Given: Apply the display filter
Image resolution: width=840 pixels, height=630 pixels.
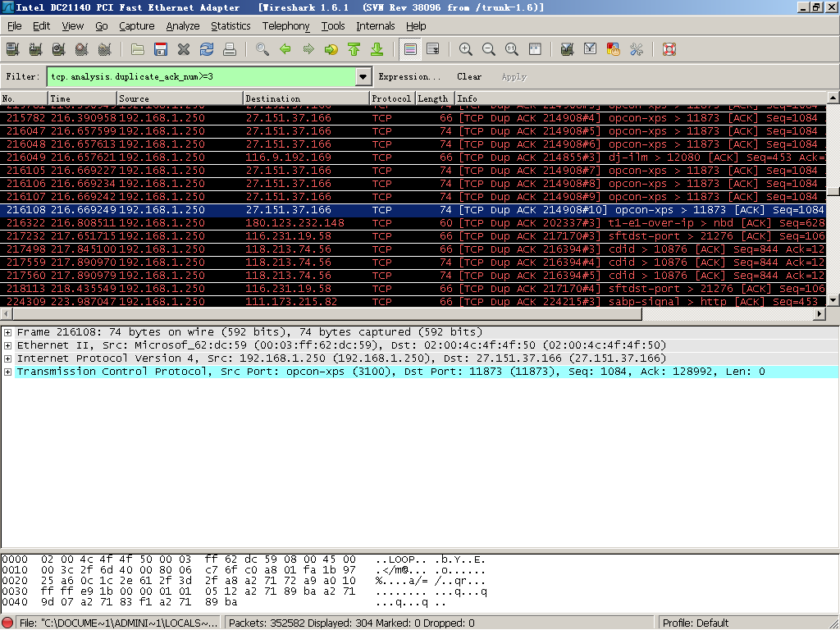Looking at the screenshot, I should [514, 76].
